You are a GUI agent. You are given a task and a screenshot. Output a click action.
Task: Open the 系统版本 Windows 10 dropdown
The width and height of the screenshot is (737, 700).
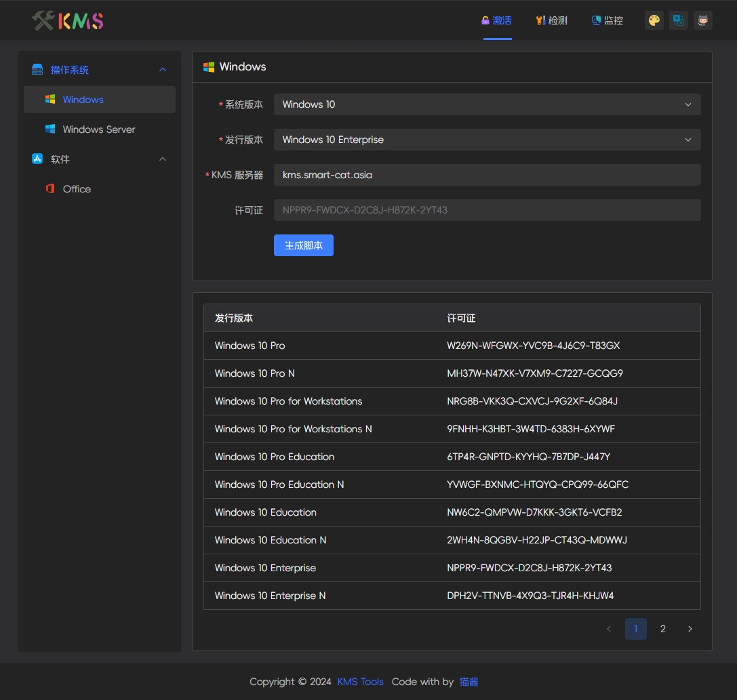[487, 104]
